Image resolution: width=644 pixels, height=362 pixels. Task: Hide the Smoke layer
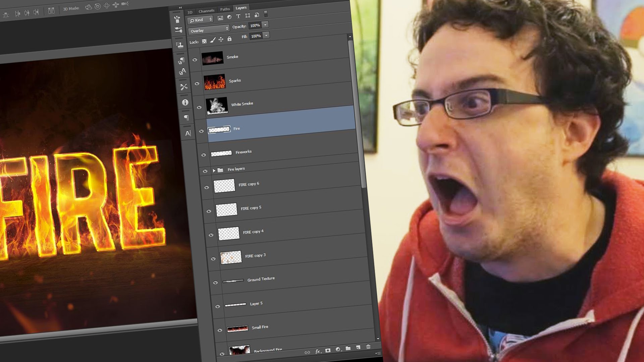(195, 60)
